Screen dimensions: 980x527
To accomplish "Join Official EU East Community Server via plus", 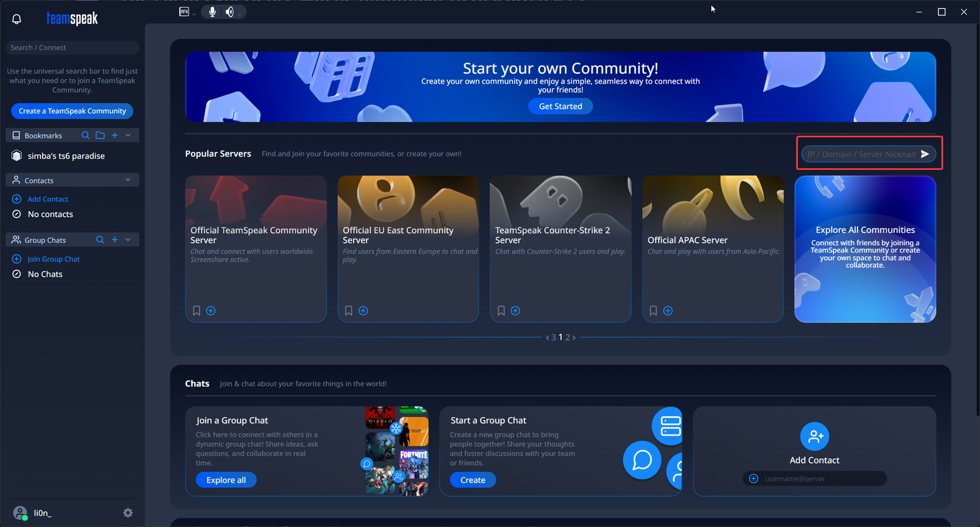I will (x=363, y=311).
